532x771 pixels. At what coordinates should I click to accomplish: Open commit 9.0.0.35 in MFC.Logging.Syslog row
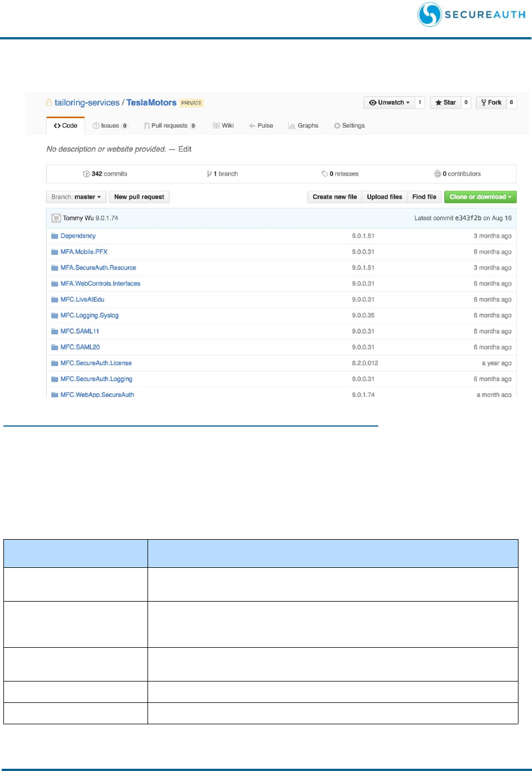click(x=363, y=315)
